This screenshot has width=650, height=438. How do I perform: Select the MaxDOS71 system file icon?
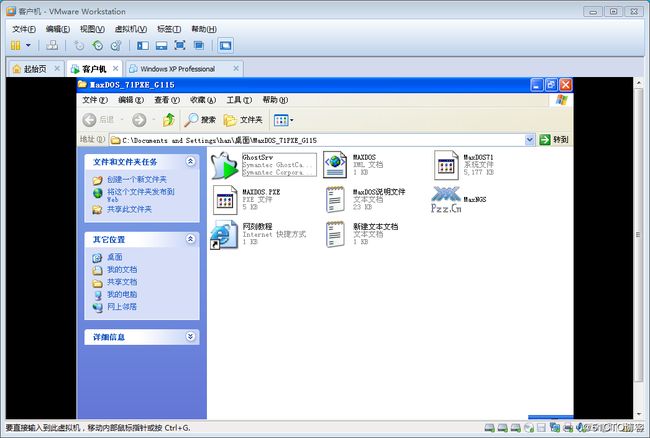coord(446,165)
